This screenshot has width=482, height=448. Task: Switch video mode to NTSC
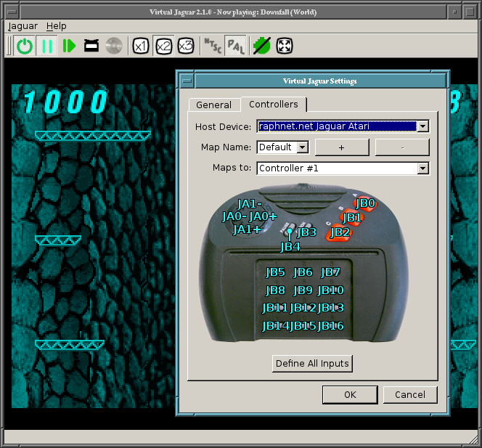coord(213,46)
